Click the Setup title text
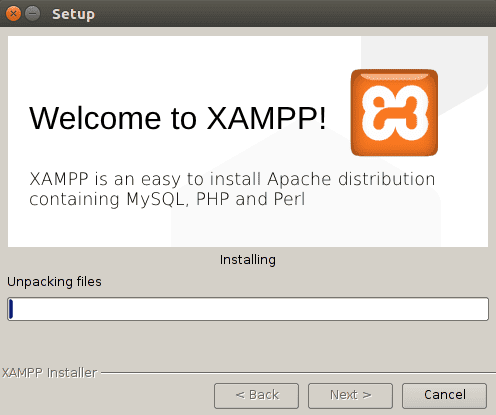The image size is (496, 415). (73, 14)
